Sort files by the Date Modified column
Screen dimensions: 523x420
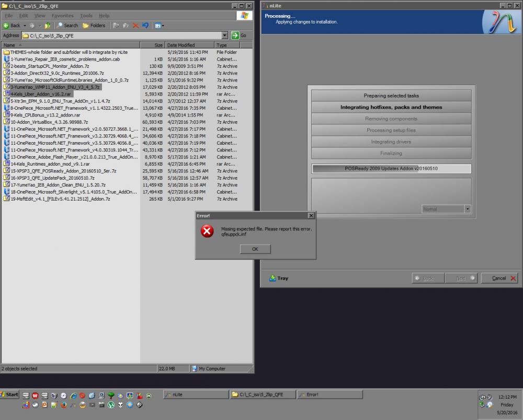point(180,45)
